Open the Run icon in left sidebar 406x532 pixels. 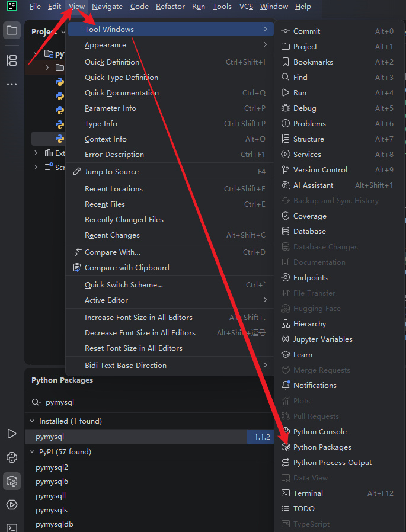click(x=12, y=434)
